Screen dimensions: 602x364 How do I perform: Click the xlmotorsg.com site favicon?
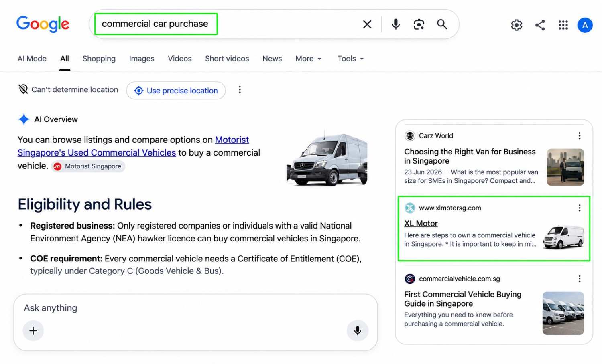[x=410, y=208]
